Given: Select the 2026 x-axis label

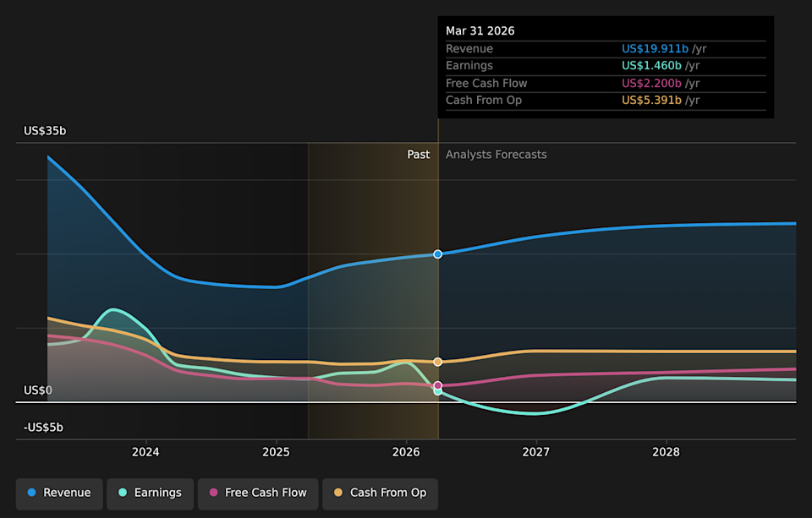Looking at the screenshot, I should 406,452.
